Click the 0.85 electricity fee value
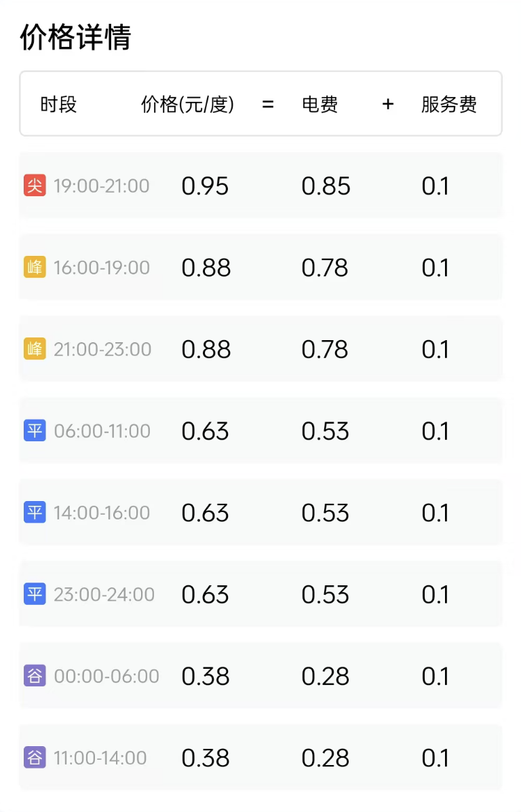 coord(326,186)
